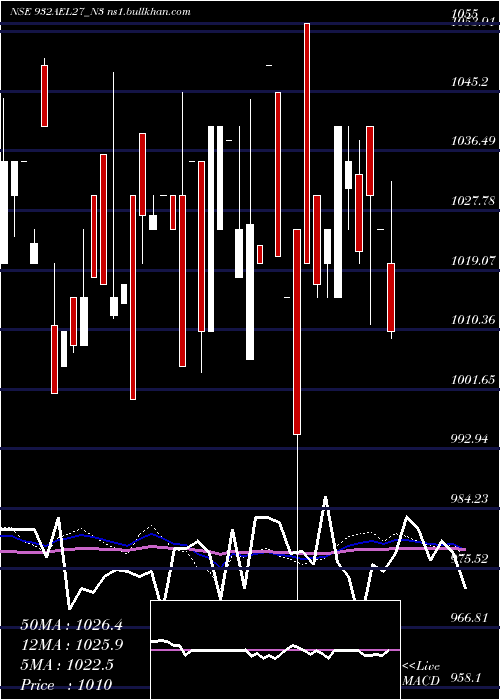
Task: Click the 1055 top price label
Action: point(464,13)
